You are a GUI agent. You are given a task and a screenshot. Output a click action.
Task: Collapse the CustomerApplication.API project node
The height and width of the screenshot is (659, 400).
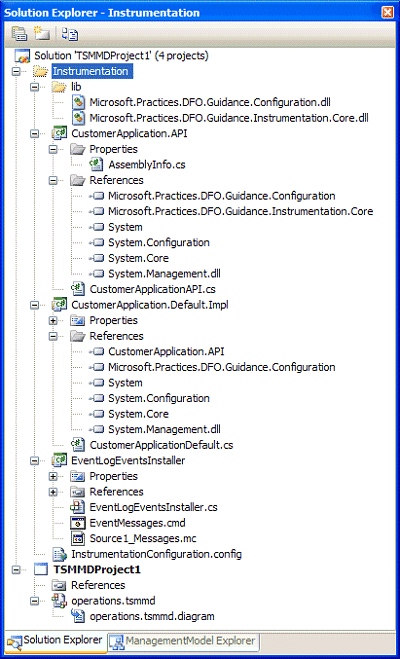[34, 134]
